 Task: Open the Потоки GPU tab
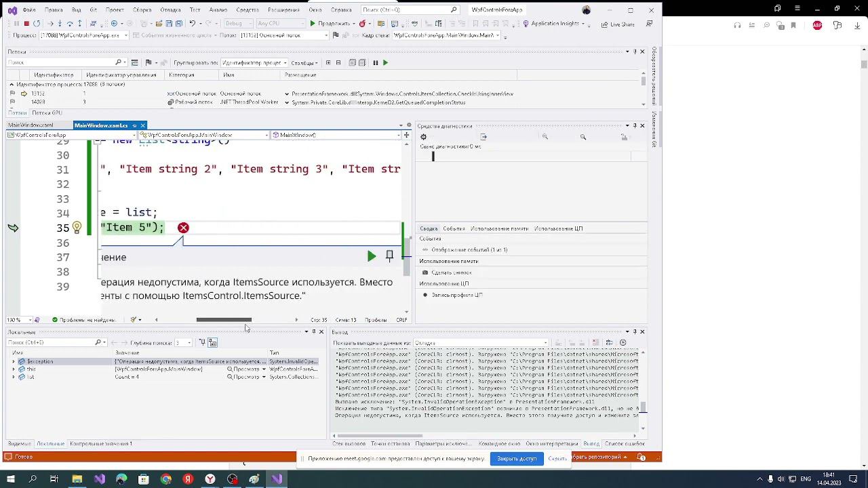point(47,113)
